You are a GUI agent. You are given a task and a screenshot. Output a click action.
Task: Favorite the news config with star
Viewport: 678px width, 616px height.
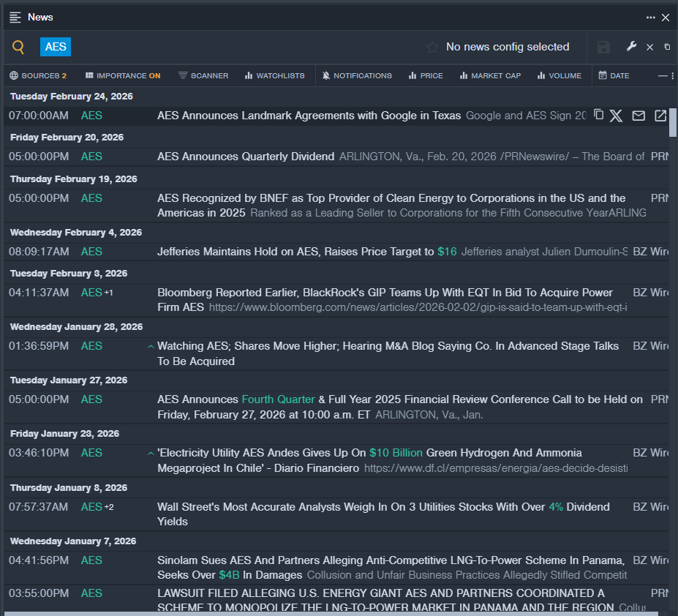(432, 48)
